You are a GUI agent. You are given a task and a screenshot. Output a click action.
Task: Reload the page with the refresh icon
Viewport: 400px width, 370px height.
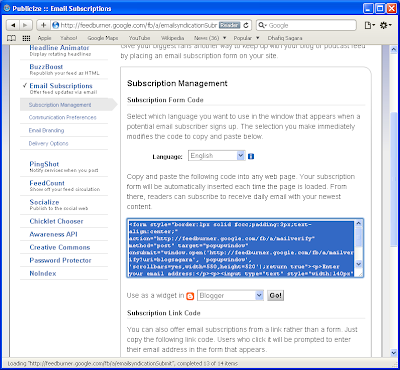[246, 25]
